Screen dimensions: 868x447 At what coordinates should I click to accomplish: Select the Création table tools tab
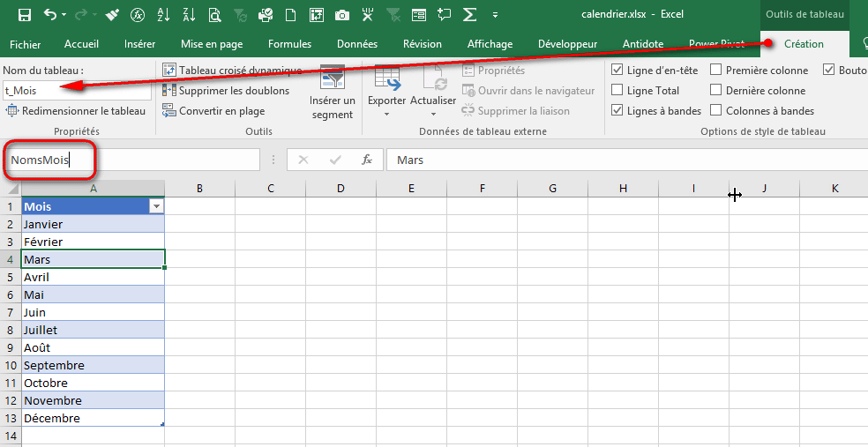(804, 44)
